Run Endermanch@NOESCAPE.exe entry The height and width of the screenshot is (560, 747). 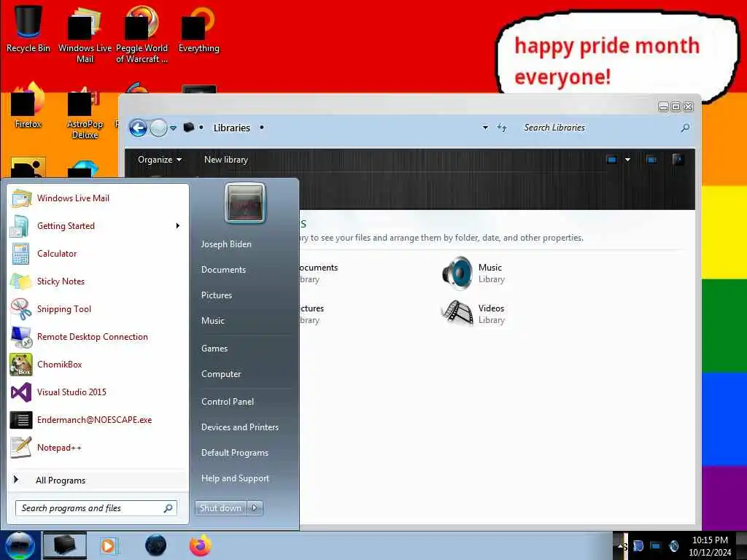tap(98, 420)
